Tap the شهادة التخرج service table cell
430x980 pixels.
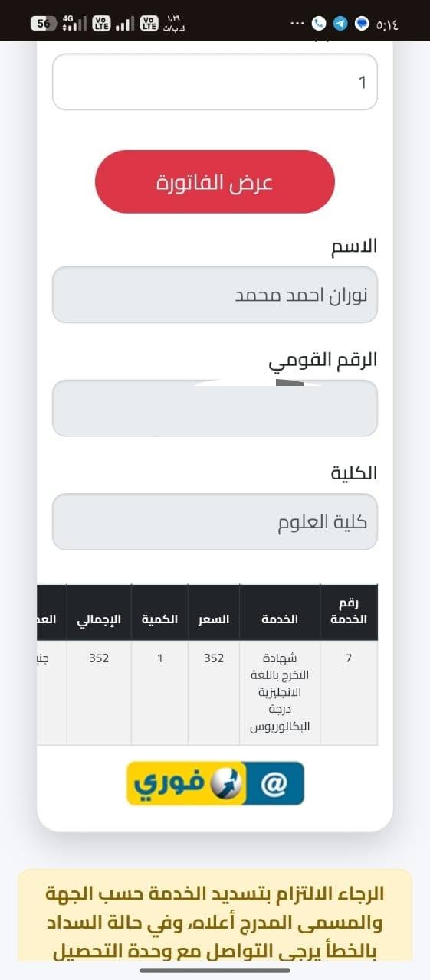[280, 692]
